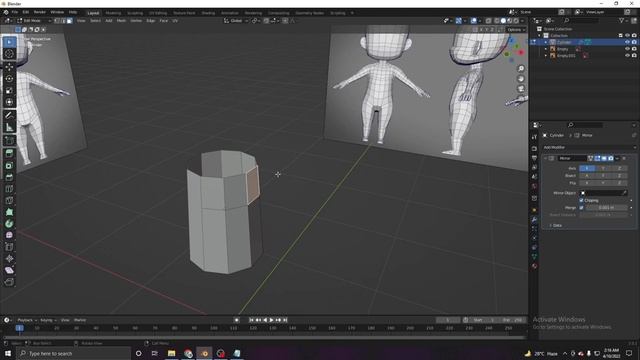
Task: Select the Scale tool
Action: 9,90
